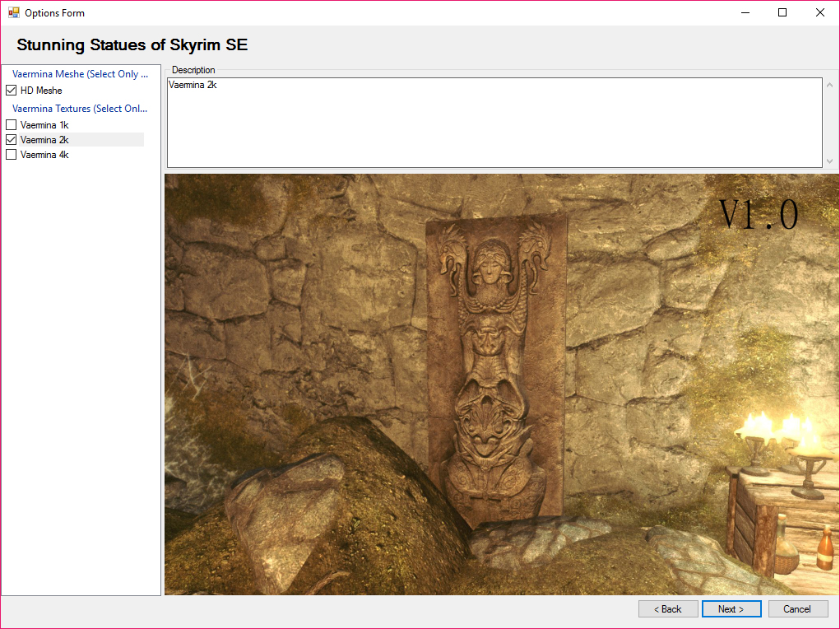The height and width of the screenshot is (629, 840).
Task: Click the Next > button
Action: tap(731, 609)
